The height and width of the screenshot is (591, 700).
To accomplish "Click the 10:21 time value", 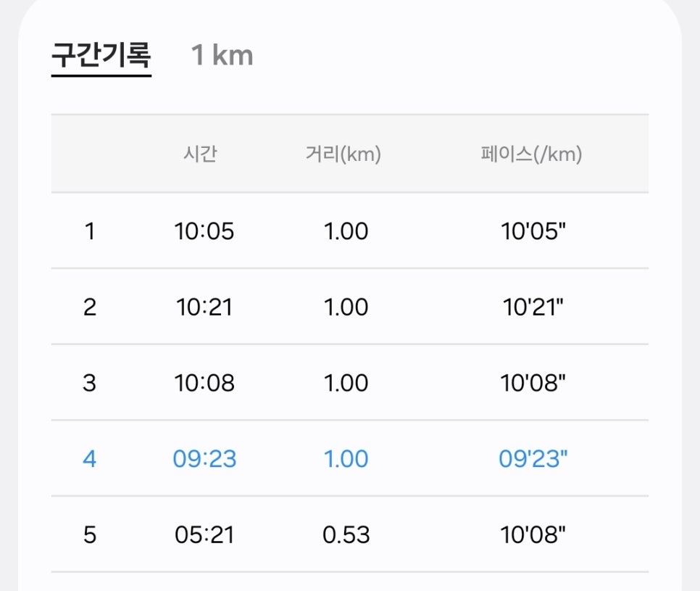I will pyautogui.click(x=204, y=307).
